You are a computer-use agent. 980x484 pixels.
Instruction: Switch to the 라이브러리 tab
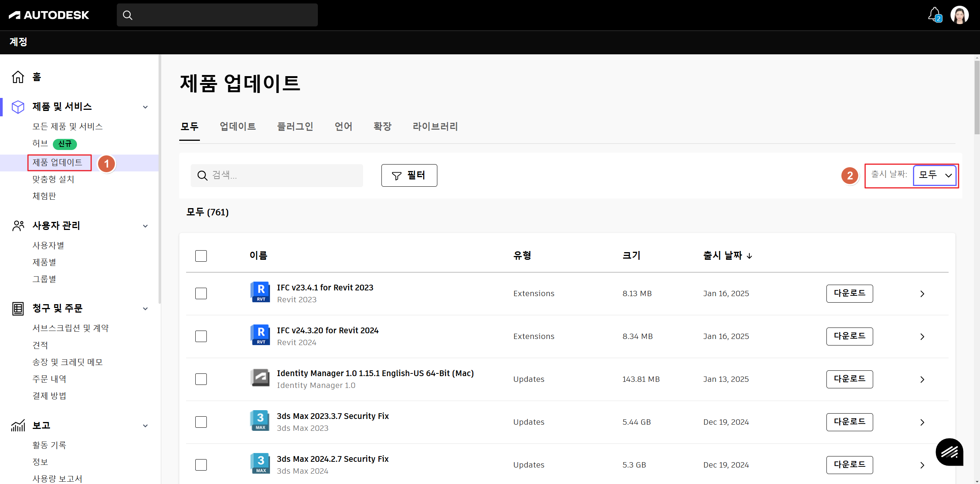point(435,127)
